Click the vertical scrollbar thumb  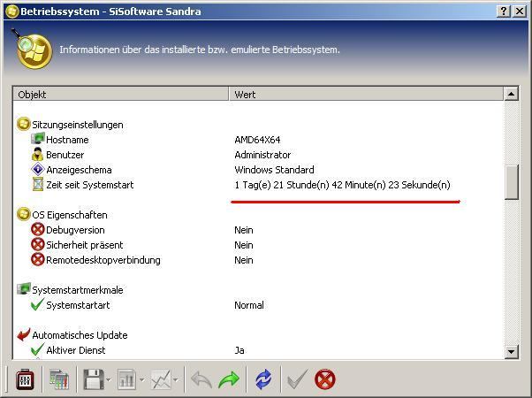pyautogui.click(x=512, y=182)
